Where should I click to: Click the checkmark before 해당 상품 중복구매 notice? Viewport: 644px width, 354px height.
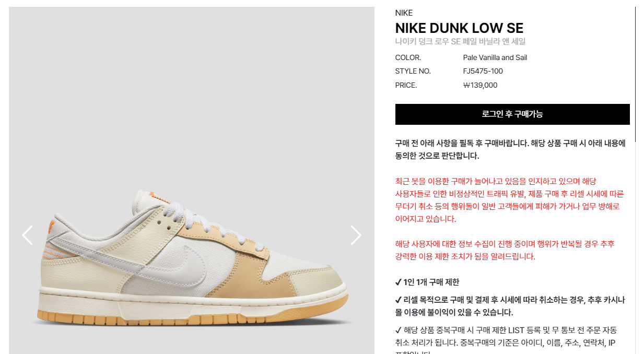(399, 331)
